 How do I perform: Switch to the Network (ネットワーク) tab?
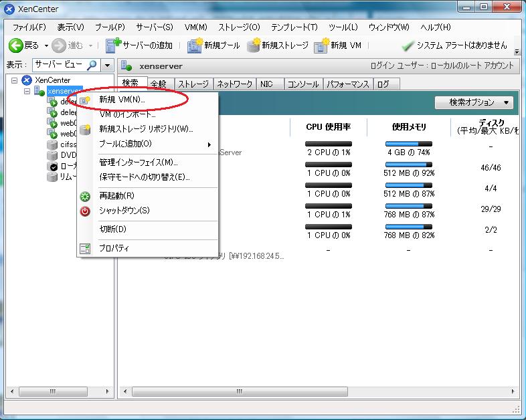pyautogui.click(x=234, y=84)
